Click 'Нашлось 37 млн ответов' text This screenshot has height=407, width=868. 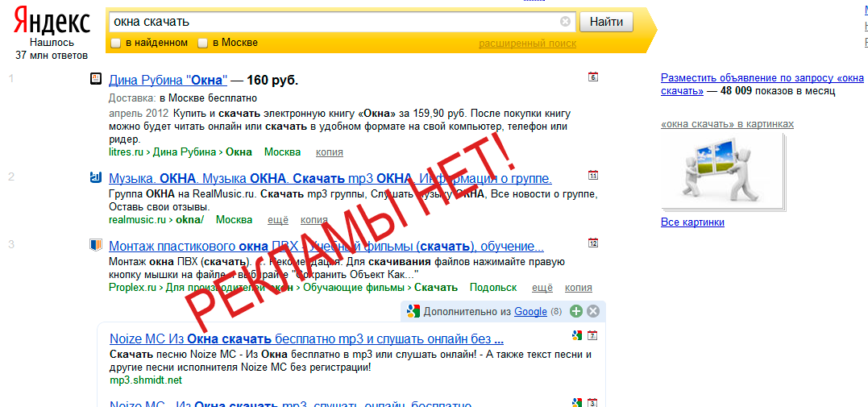coord(52,48)
